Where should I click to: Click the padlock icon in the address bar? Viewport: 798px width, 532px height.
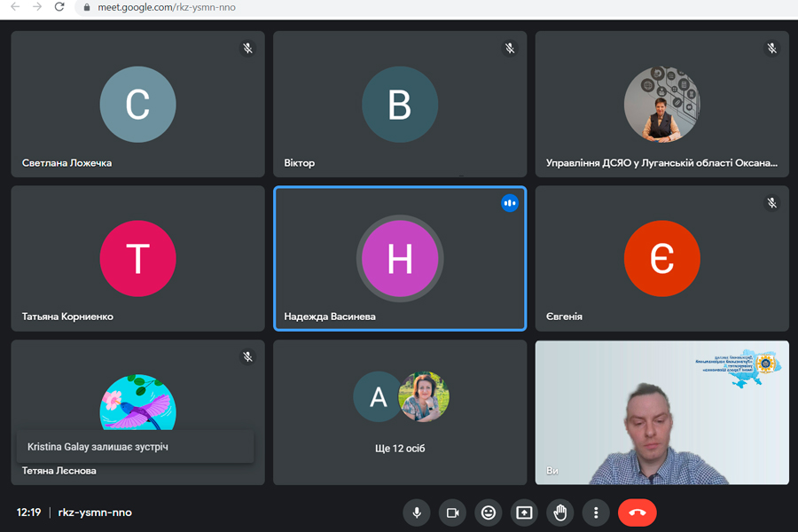click(x=87, y=8)
